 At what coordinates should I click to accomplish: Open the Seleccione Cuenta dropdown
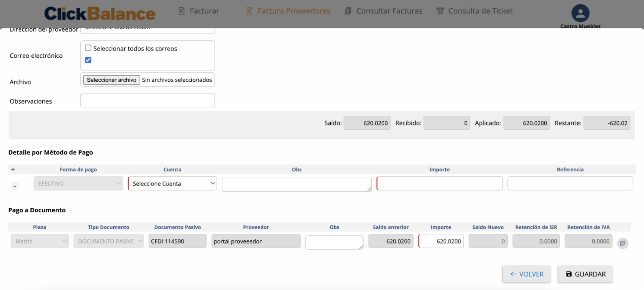point(173,184)
